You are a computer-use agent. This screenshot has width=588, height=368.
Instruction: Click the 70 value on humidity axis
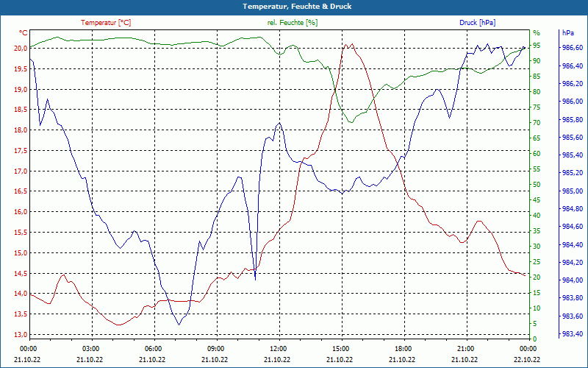click(537, 123)
